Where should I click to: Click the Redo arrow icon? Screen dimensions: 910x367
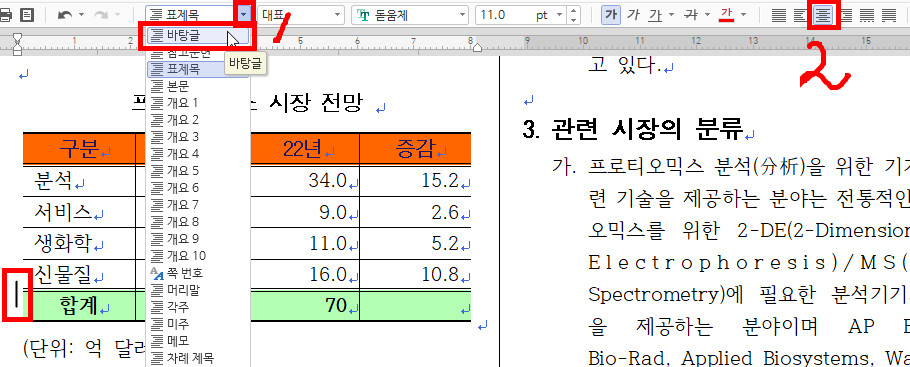click(x=101, y=15)
